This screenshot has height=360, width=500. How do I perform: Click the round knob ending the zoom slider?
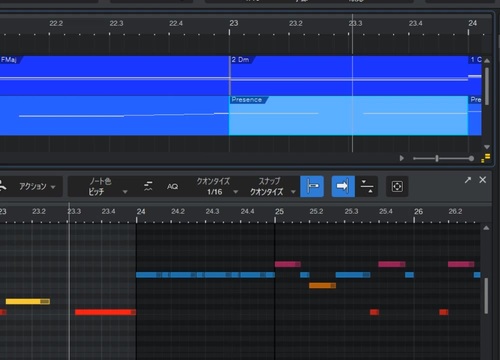pyautogui.click(x=471, y=159)
